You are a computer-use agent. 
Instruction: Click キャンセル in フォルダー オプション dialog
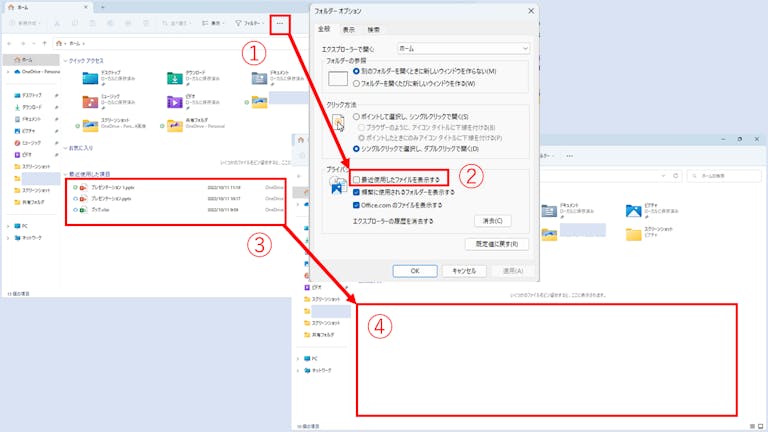click(464, 271)
